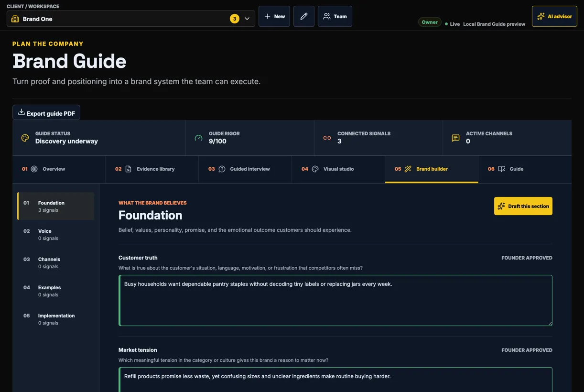Select the 02 Voice sidebar section
The height and width of the screenshot is (392, 584).
[x=56, y=234]
